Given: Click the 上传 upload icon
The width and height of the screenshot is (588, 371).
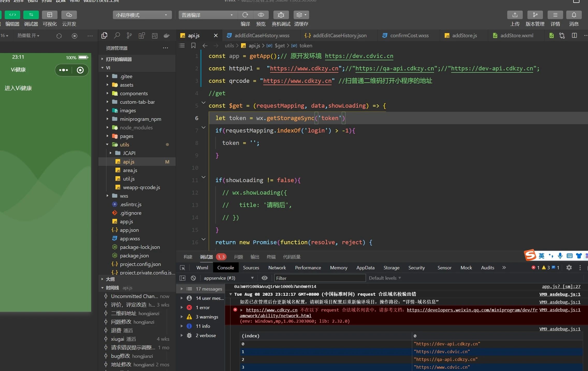Looking at the screenshot, I should coord(515,15).
